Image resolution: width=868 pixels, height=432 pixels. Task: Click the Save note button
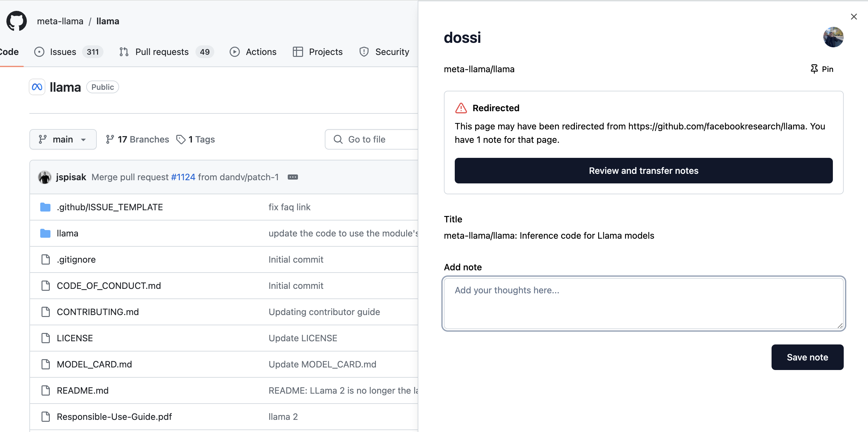pyautogui.click(x=807, y=357)
